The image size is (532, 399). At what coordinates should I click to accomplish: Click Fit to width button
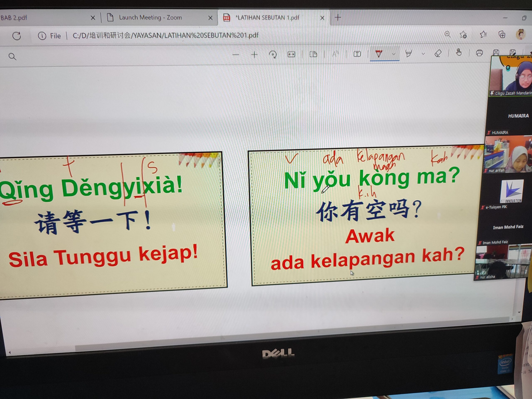pyautogui.click(x=291, y=55)
